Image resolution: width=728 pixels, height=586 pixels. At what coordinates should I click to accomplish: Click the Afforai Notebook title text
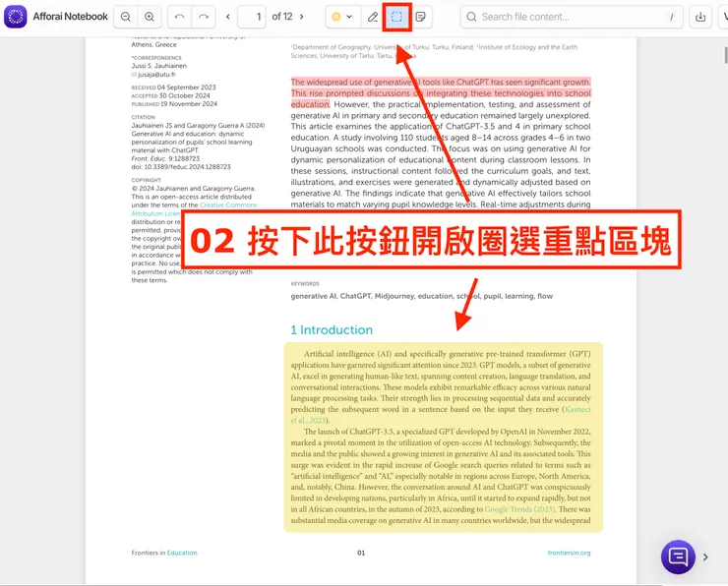pyautogui.click(x=70, y=17)
